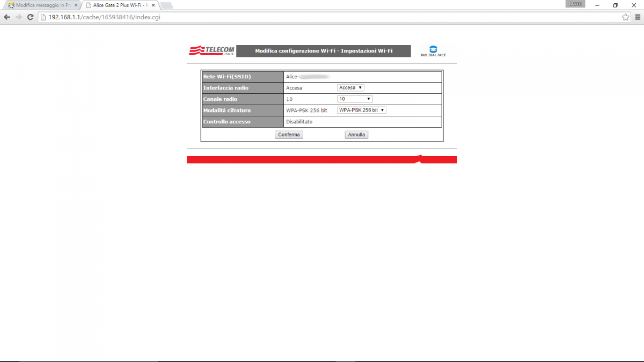This screenshot has height=362, width=644.
Task: Click the page icon in the address bar
Action: point(43,17)
